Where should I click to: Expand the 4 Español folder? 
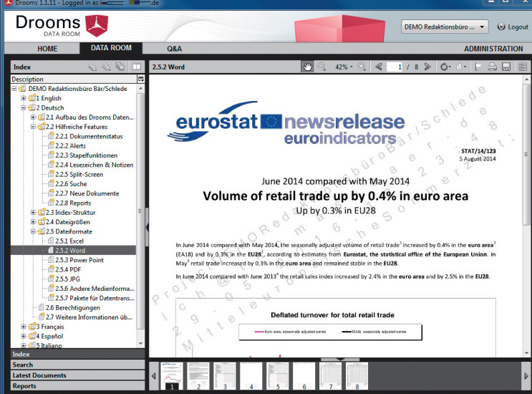[x=24, y=336]
